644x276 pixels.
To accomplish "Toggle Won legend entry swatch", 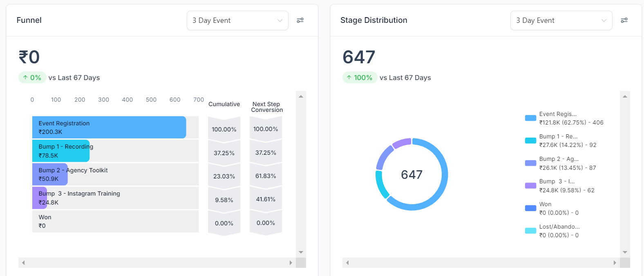I will tap(530, 208).
